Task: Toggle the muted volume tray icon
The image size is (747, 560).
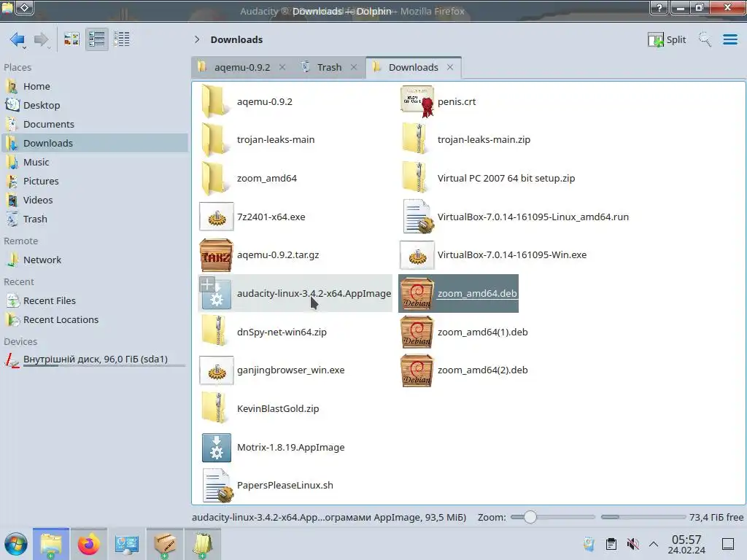Action: (632, 544)
